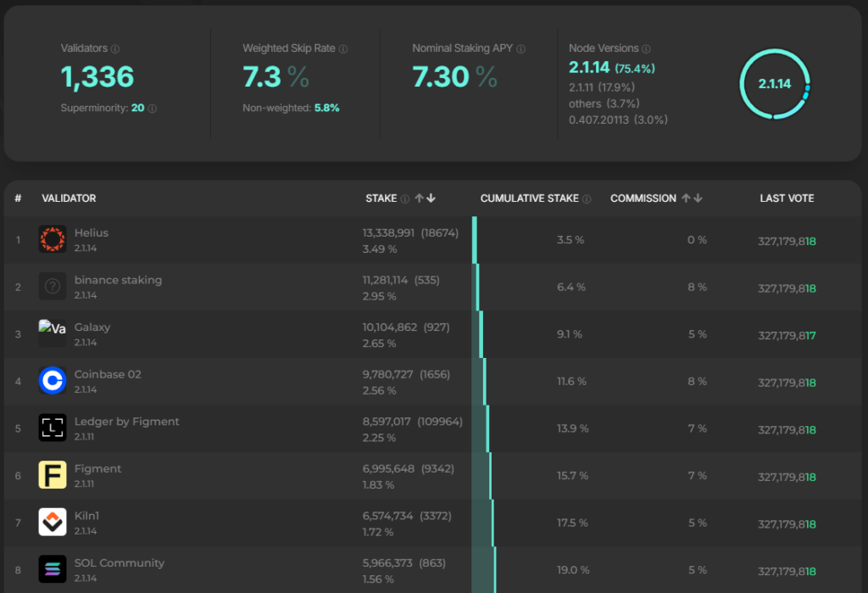Click Helius cumulative stake bar
This screenshot has height=593, width=868.
tap(475, 240)
